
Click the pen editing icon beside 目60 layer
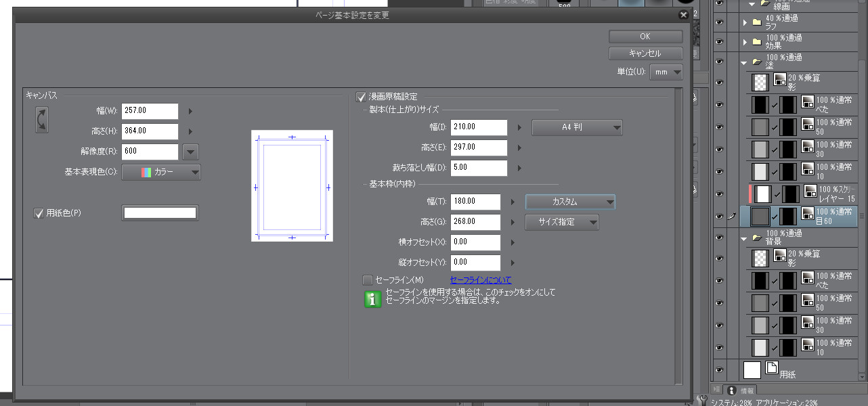(731, 216)
